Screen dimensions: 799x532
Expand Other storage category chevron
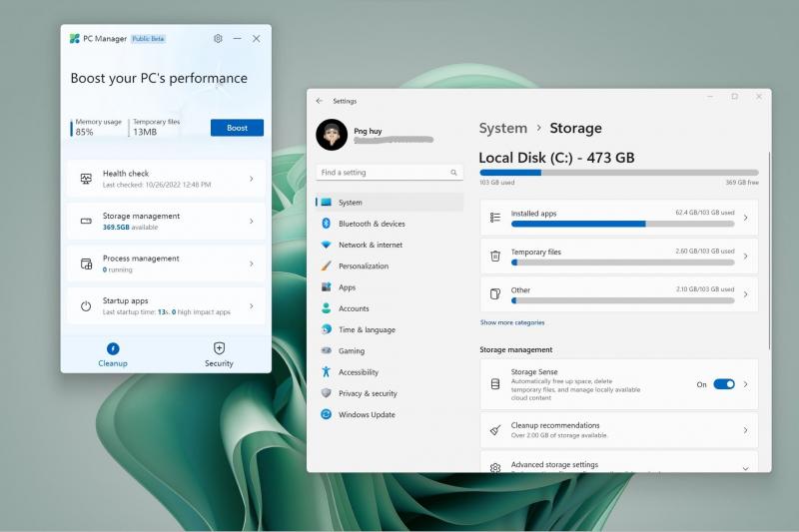click(745, 294)
